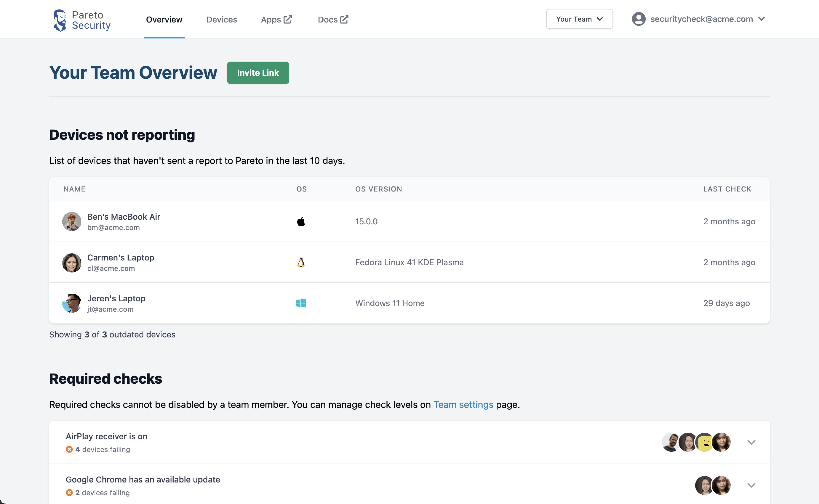
Task: Open the Your Team dropdown
Action: [x=579, y=19]
